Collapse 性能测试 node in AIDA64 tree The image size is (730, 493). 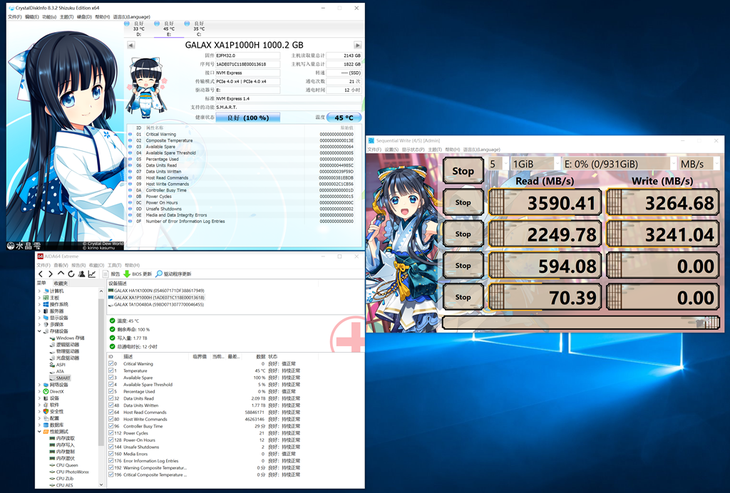pos(39,432)
